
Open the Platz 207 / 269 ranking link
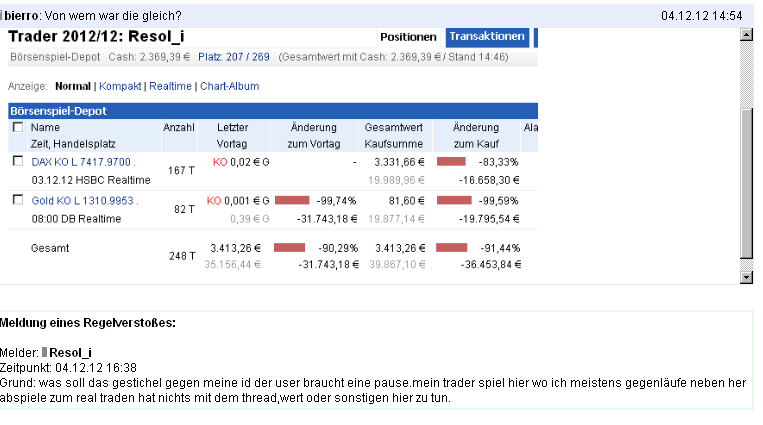click(x=234, y=57)
